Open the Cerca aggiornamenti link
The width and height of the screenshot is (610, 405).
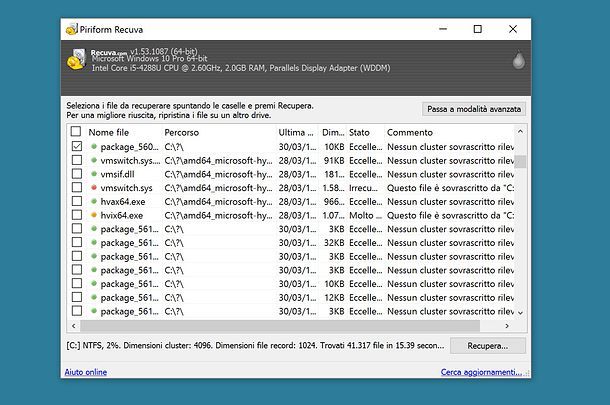(x=481, y=372)
